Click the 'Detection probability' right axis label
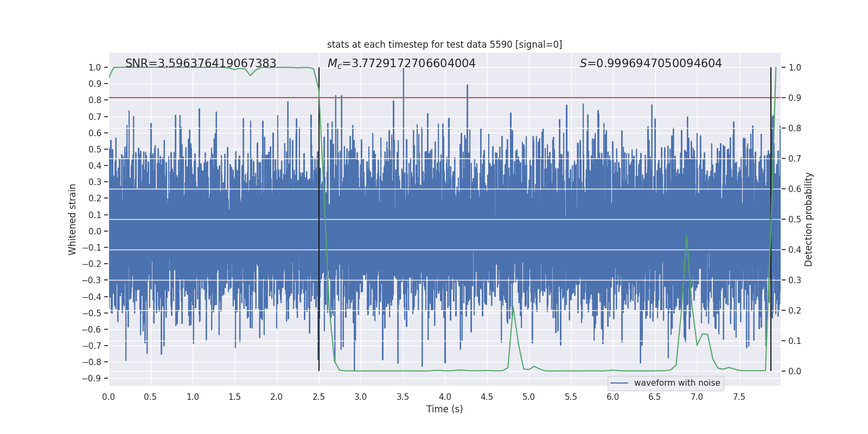Viewport: 868px width, 434px height. click(808, 219)
